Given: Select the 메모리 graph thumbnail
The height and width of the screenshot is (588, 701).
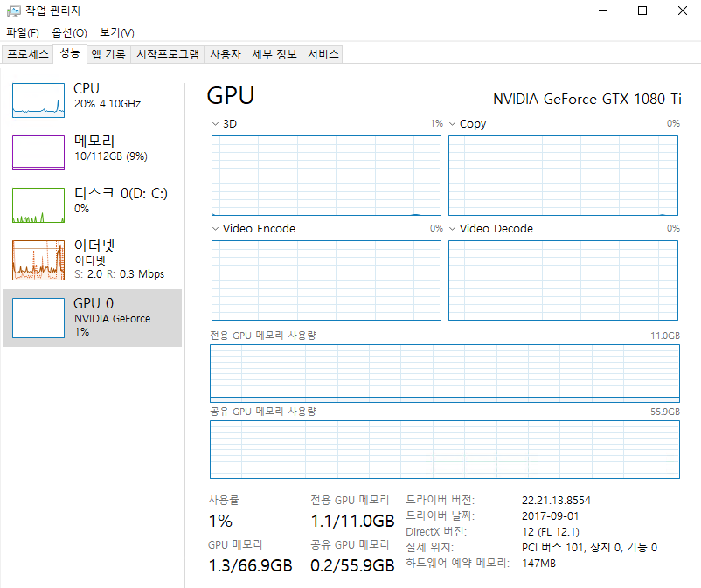Looking at the screenshot, I should pos(38,153).
